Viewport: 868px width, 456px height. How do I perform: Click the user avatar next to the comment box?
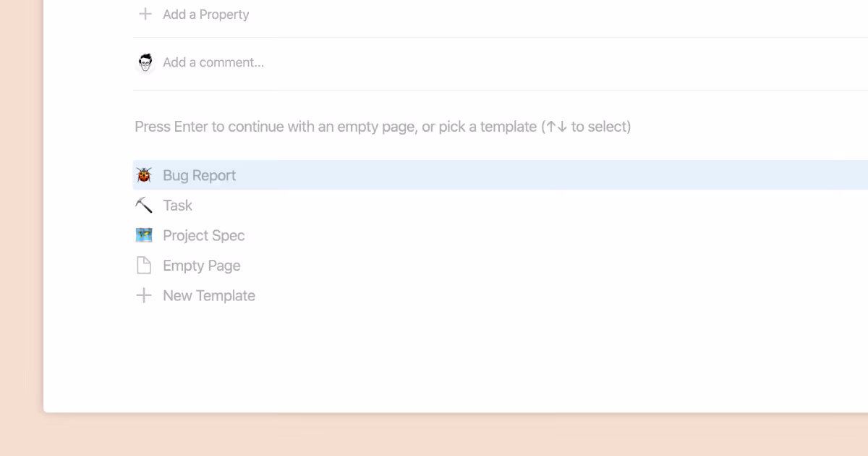coord(145,62)
